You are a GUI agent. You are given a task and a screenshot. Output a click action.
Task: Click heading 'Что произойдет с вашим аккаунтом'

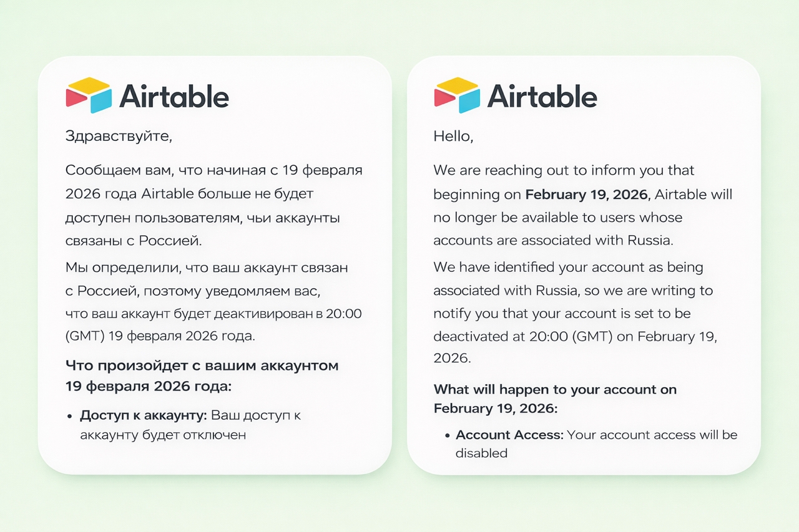[202, 365]
